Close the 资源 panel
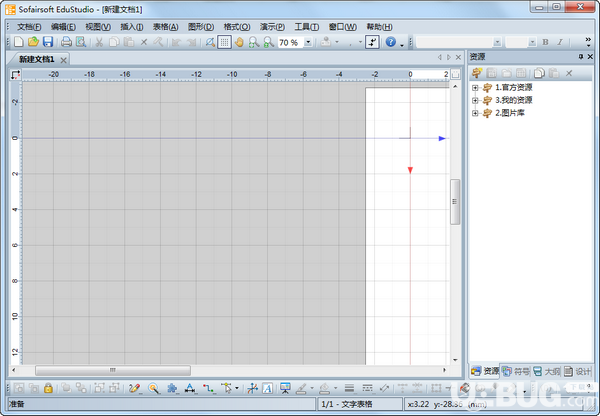The height and width of the screenshot is (416, 600). 590,57
